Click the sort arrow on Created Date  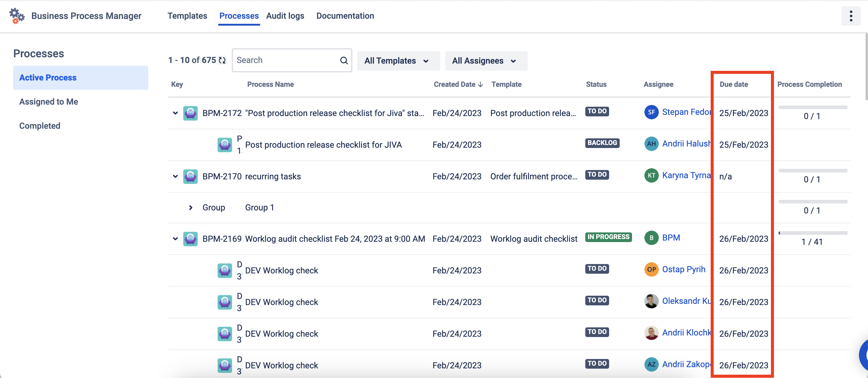point(480,85)
